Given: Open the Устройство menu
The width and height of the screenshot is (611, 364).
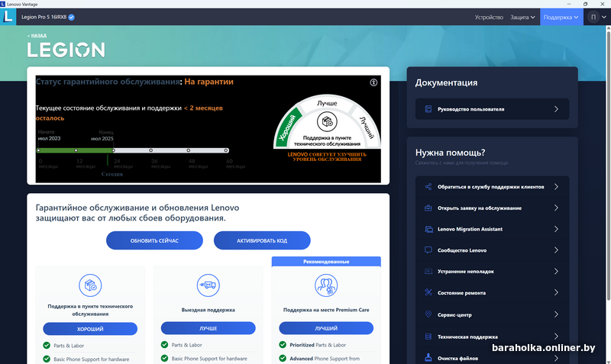Looking at the screenshot, I should (489, 17).
